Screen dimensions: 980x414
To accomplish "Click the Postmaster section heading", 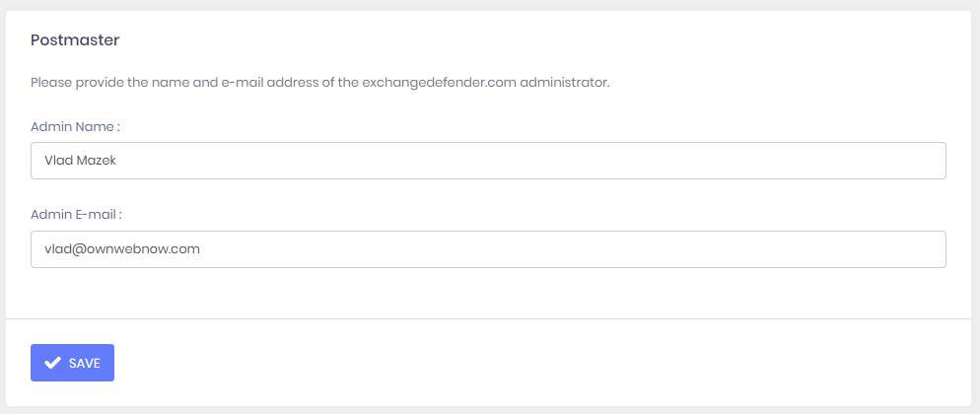I will [x=75, y=40].
